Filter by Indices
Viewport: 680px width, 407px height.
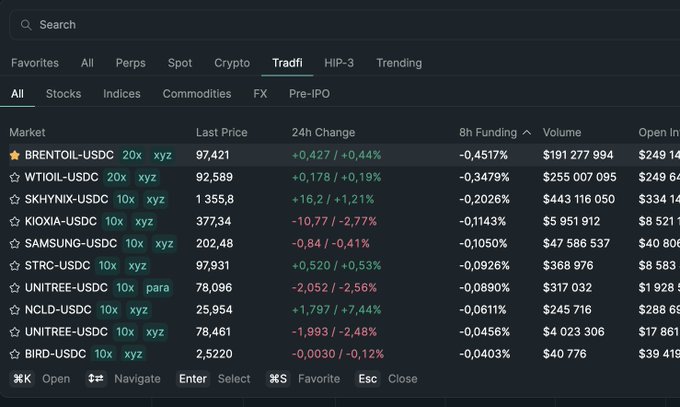tap(122, 94)
